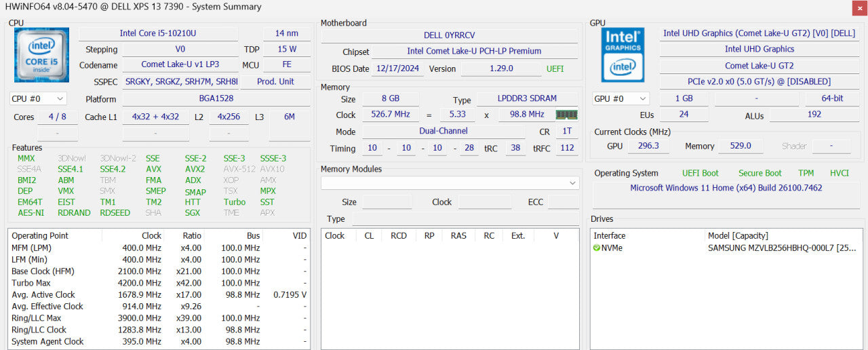Viewport: 868px width, 350px height.
Task: Click the tRC timing value 38
Action: click(515, 149)
